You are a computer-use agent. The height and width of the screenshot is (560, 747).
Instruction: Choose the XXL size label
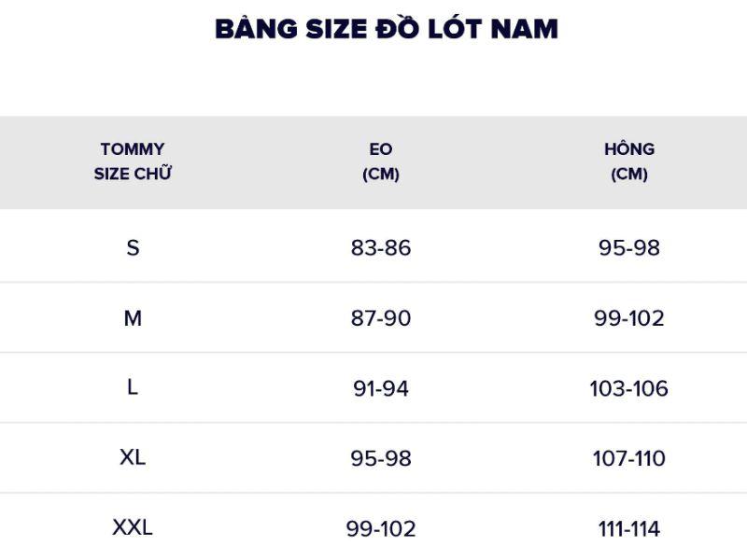point(133,528)
